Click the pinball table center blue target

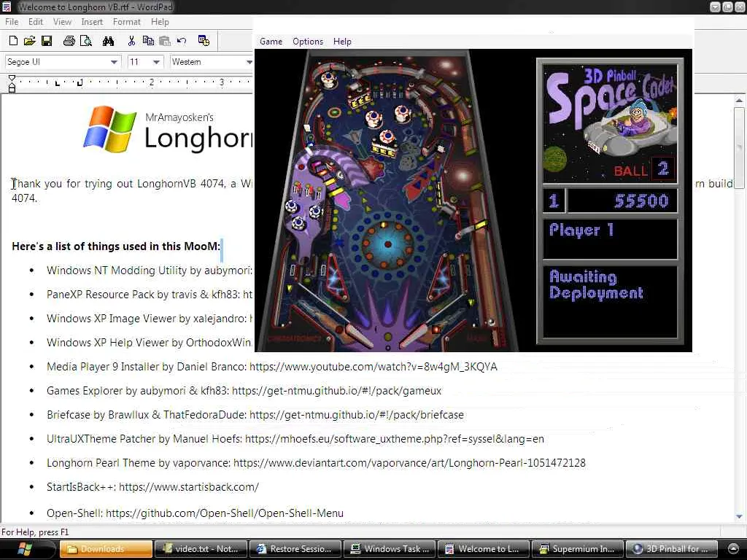point(388,244)
